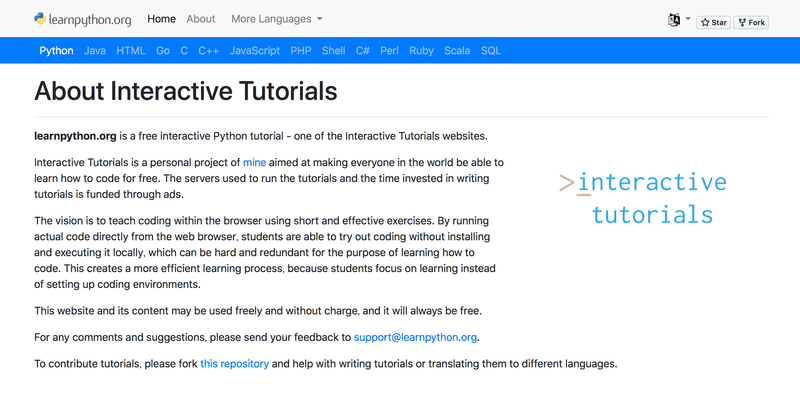This screenshot has height=419, width=800.
Task: Switch to the Scala tutorial
Action: tap(457, 51)
